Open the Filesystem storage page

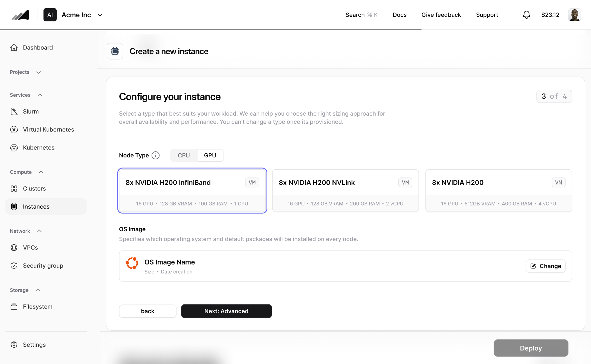pyautogui.click(x=37, y=306)
